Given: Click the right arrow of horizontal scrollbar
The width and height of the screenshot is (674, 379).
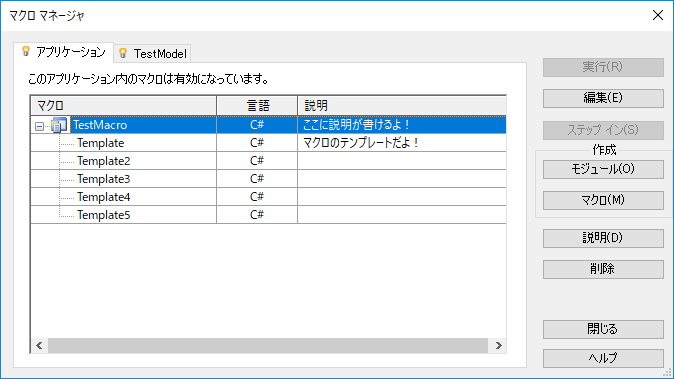Looking at the screenshot, I should tap(498, 345).
